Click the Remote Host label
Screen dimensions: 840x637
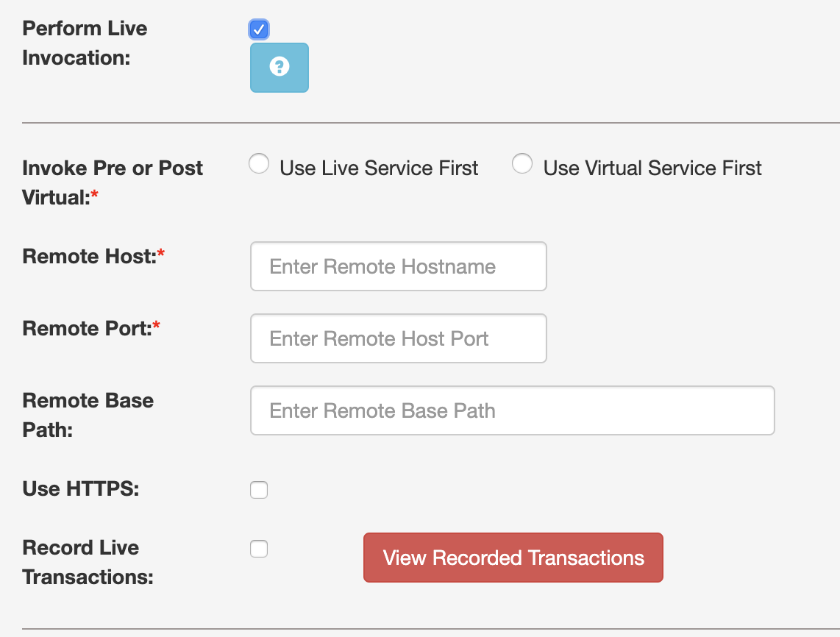[x=93, y=256]
